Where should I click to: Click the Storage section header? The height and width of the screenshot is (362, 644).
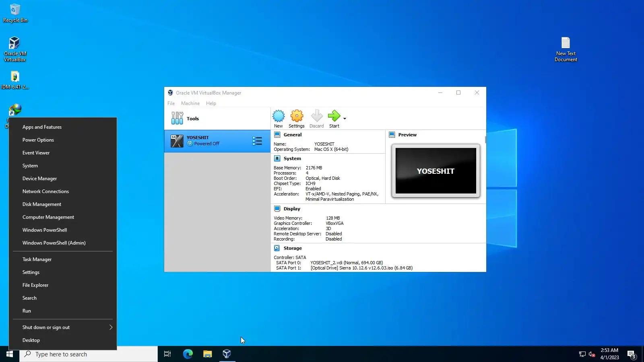pyautogui.click(x=293, y=248)
